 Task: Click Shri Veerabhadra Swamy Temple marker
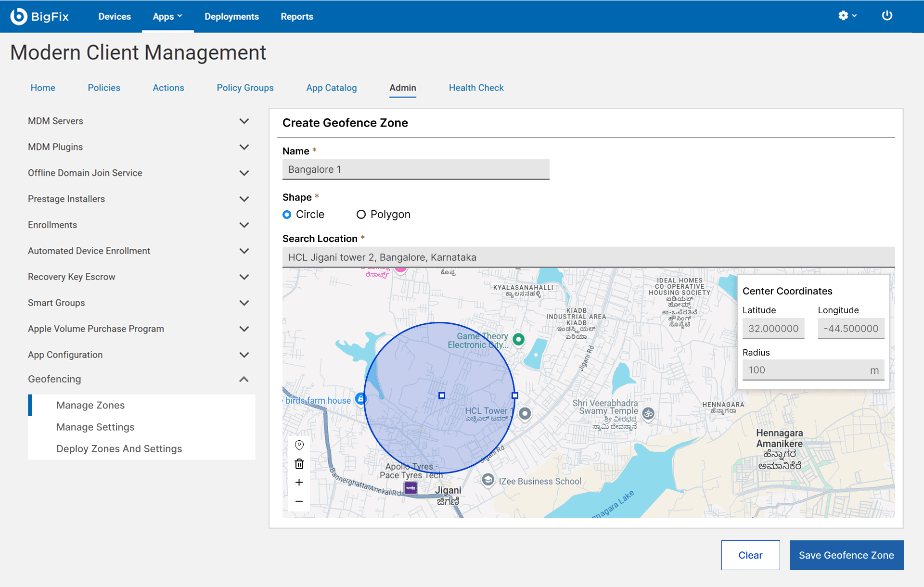[x=648, y=413]
